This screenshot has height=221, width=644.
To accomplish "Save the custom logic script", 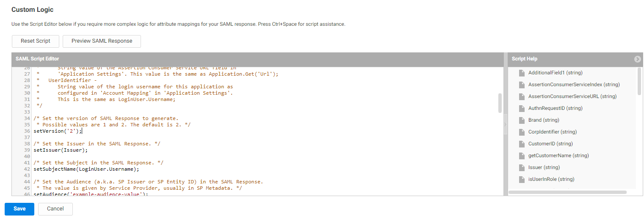I will click(19, 209).
